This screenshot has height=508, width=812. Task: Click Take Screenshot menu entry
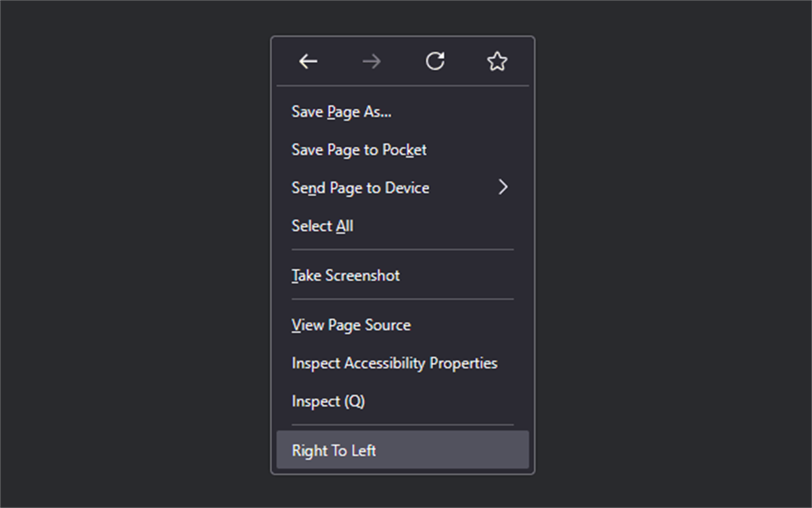click(x=403, y=276)
